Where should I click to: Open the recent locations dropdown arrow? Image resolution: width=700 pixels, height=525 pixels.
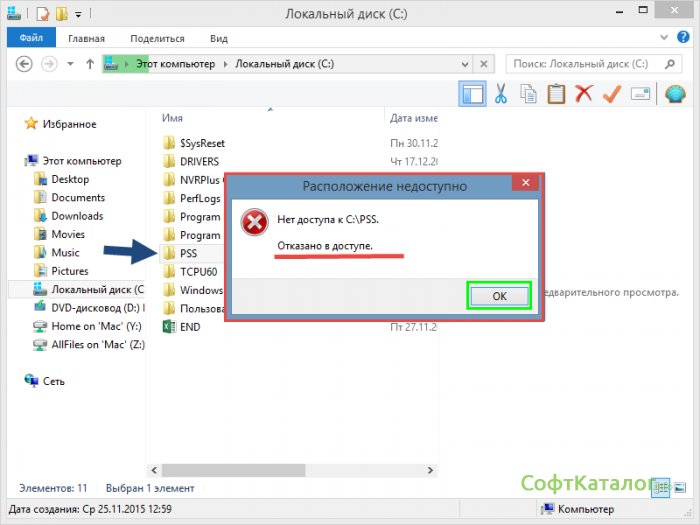pos(70,64)
